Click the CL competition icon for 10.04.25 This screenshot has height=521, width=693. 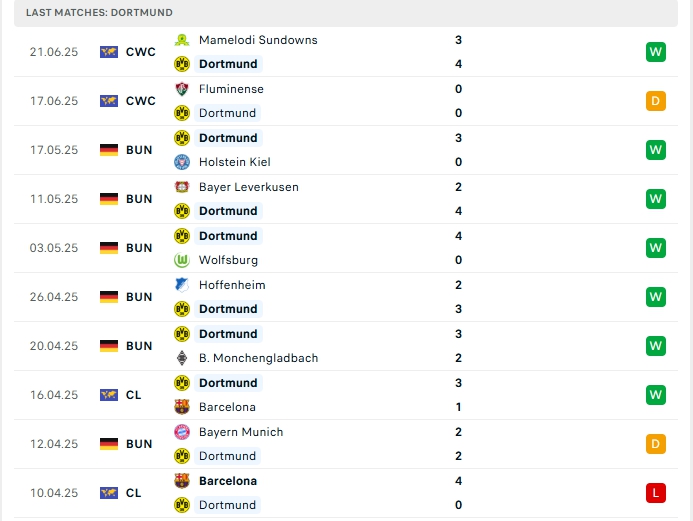109,493
